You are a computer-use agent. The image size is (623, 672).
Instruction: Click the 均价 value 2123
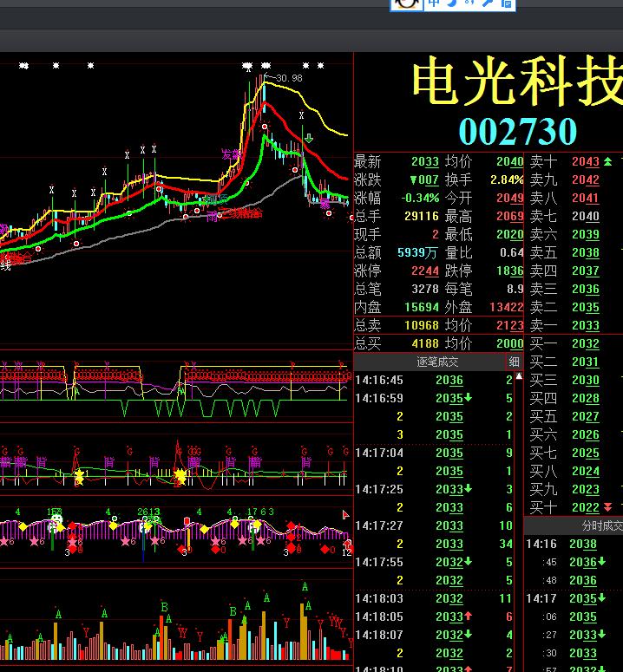[510, 325]
